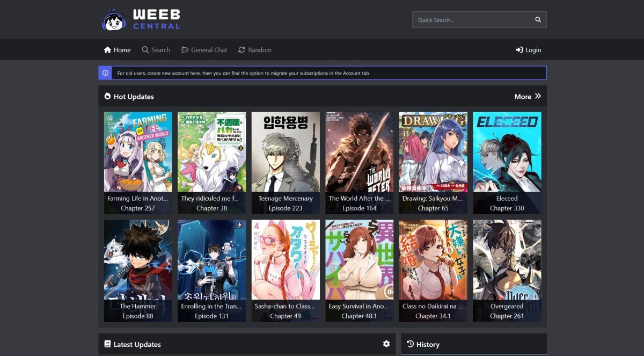This screenshot has width=644, height=356.
Task: Click the Weeb Central mascot logo
Action: coord(113,20)
